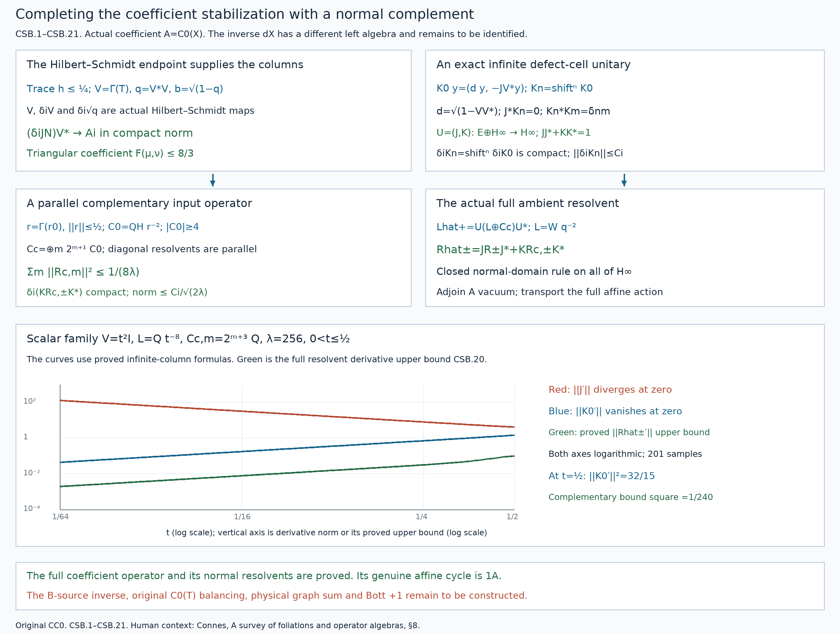Click the bound 'Σm ||Rc,m||² ≤ 1/(8λ)'
Viewport: 840px width, 634px height.
click(83, 272)
